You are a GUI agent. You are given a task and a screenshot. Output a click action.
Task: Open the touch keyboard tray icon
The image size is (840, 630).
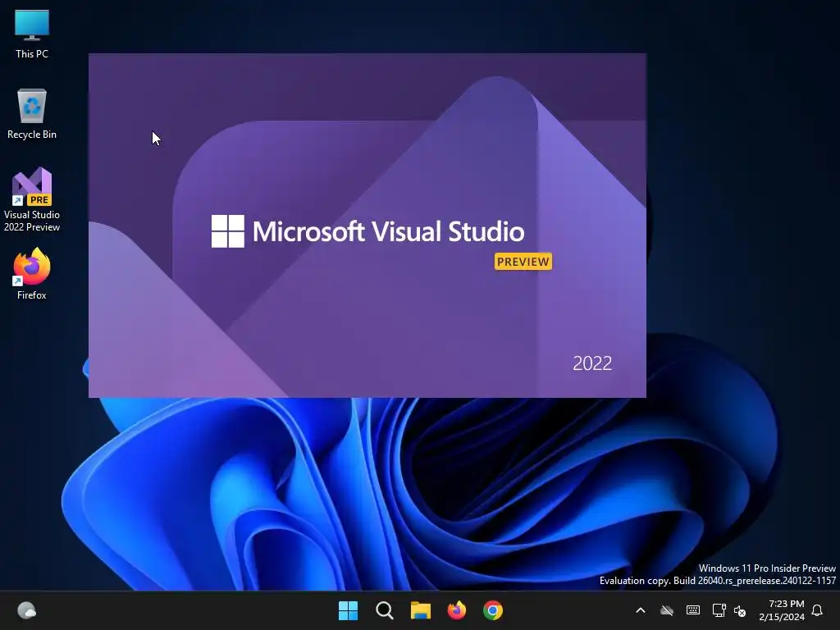[x=692, y=610]
